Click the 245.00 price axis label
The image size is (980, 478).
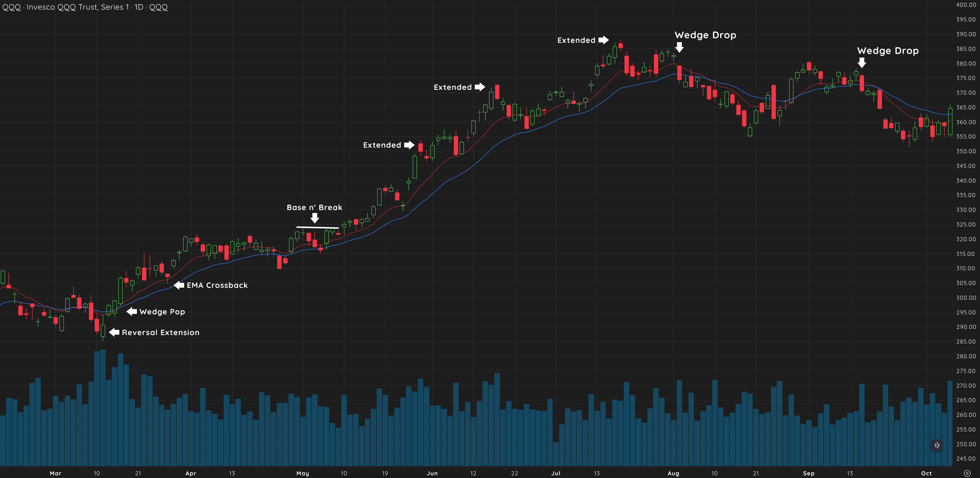click(x=966, y=459)
